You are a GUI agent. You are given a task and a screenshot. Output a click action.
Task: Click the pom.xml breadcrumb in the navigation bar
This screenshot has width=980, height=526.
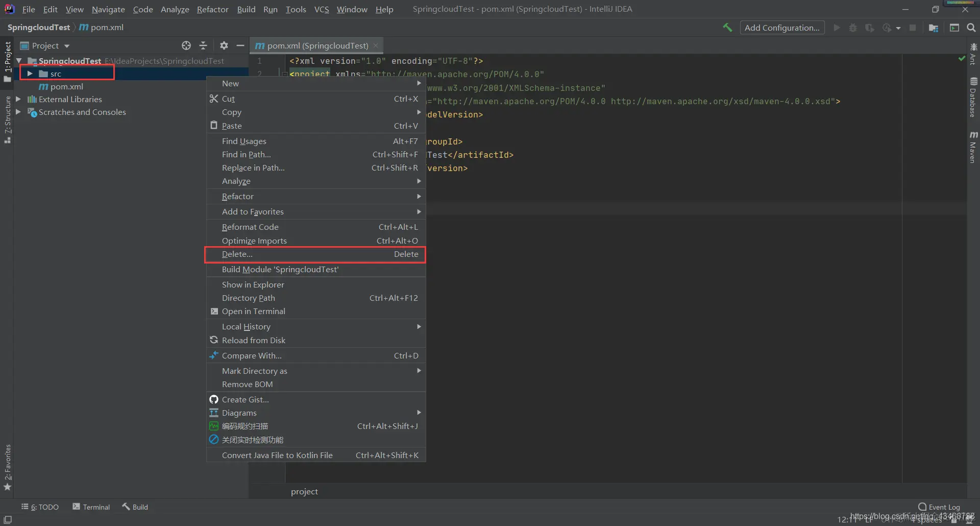[102, 27]
